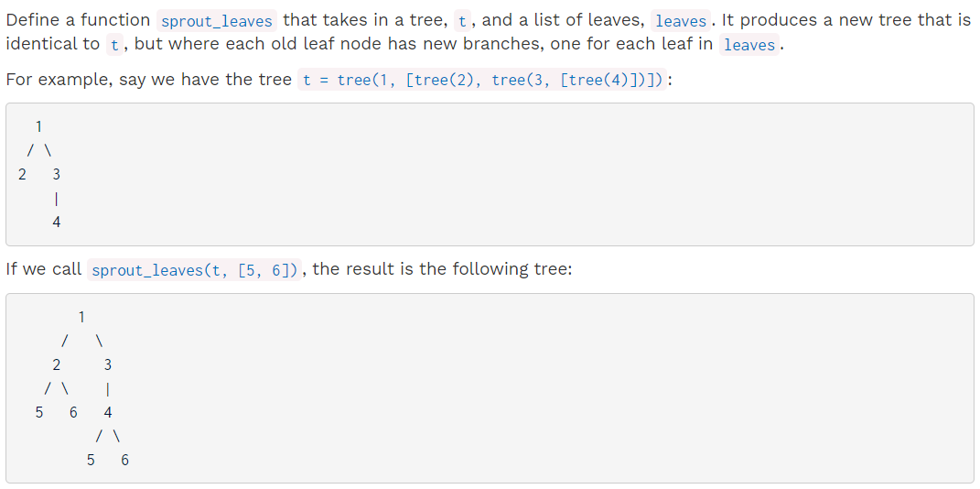Click the 'leaves' code ending second line
The width and height of the screenshot is (980, 489).
click(x=748, y=45)
